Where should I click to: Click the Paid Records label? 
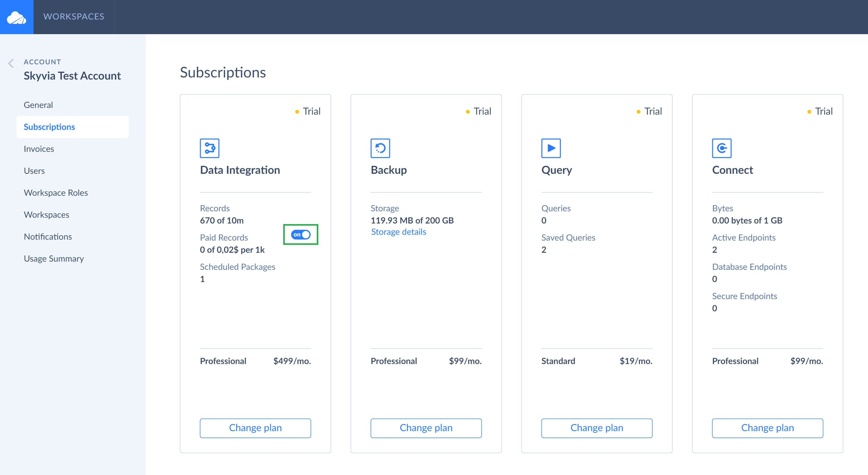click(224, 237)
